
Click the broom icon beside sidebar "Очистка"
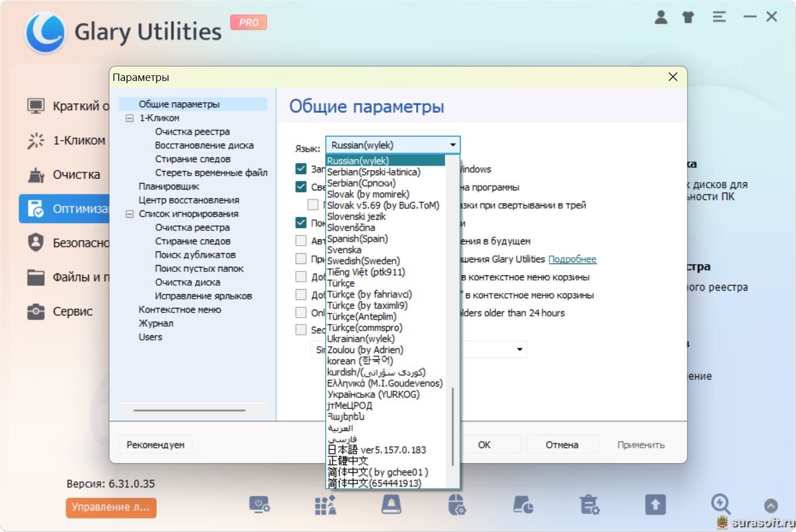(36, 174)
